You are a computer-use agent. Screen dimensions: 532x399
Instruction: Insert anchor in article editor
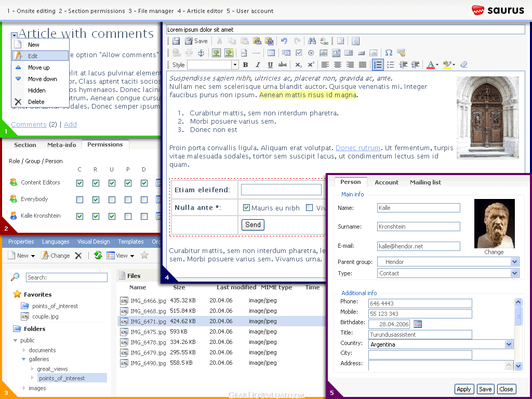tap(201, 52)
